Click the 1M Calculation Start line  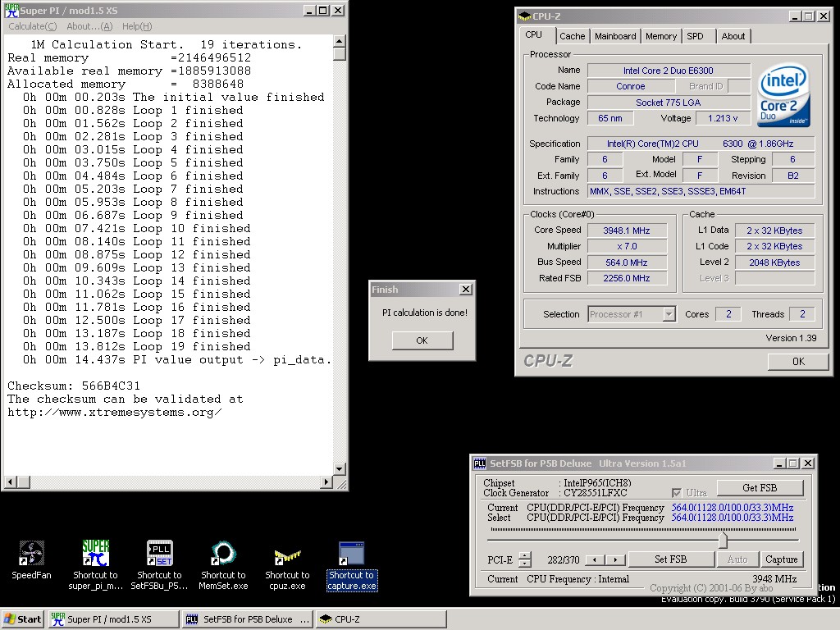pyautogui.click(x=166, y=44)
